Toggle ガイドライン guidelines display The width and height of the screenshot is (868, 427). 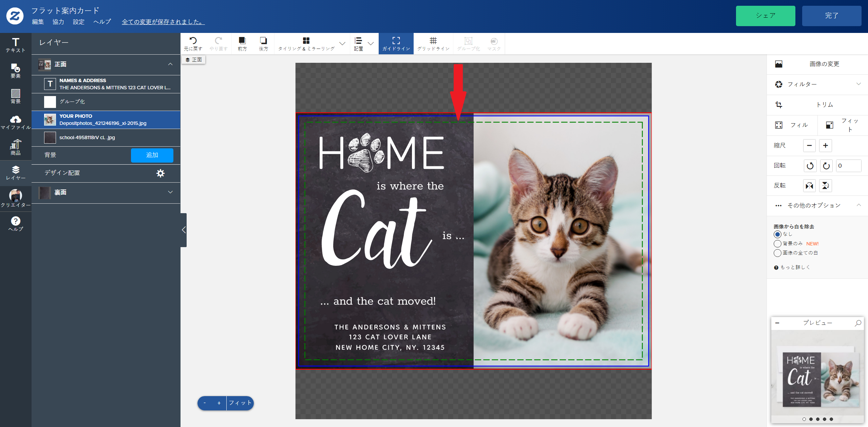pos(396,44)
